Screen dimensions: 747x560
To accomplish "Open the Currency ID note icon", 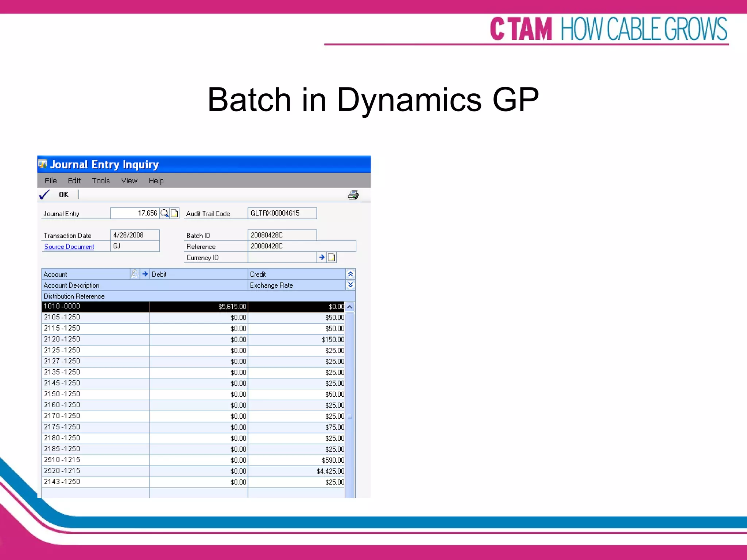I will pos(331,257).
